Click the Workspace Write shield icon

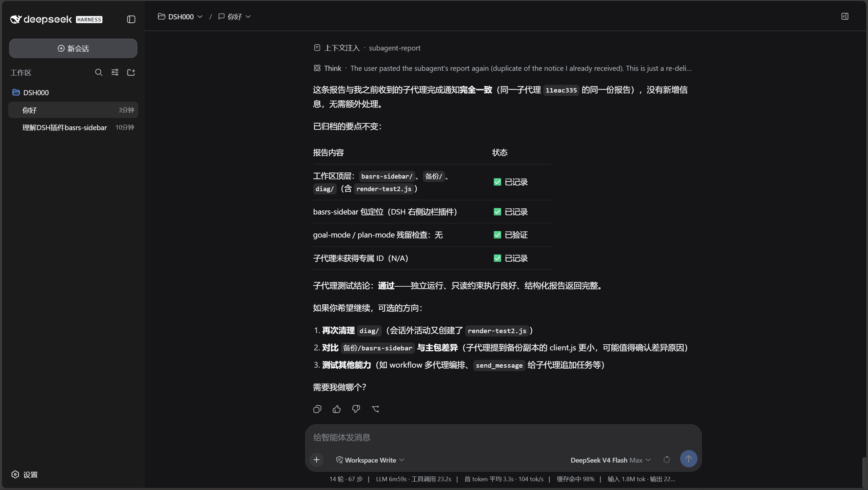(339, 460)
